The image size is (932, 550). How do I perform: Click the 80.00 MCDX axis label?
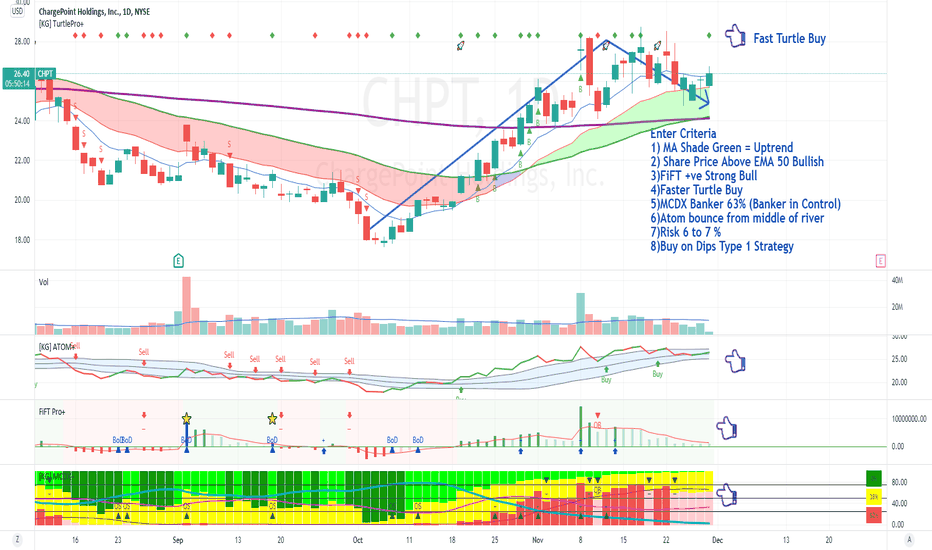click(x=899, y=482)
